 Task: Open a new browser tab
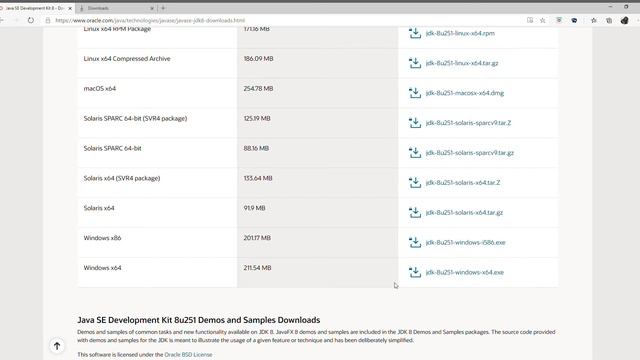(x=163, y=8)
